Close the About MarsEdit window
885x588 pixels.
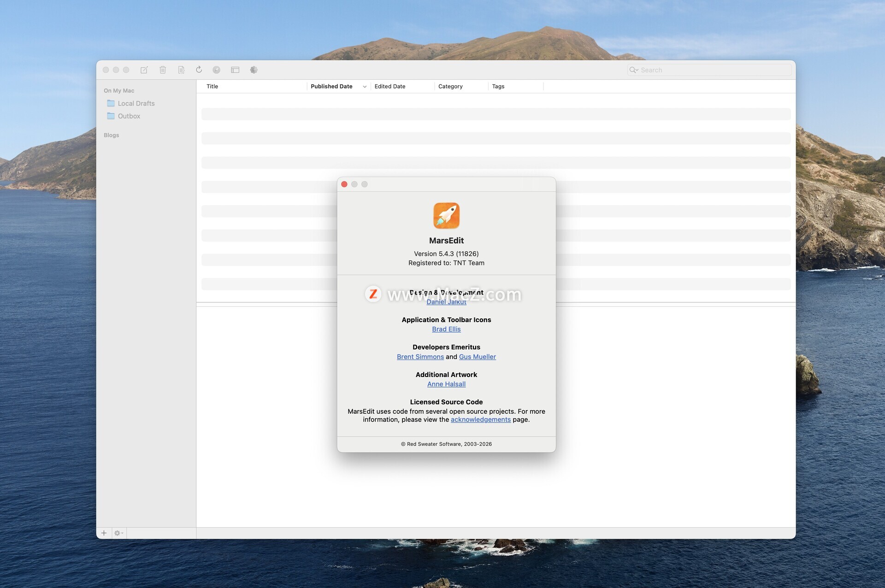click(x=344, y=184)
